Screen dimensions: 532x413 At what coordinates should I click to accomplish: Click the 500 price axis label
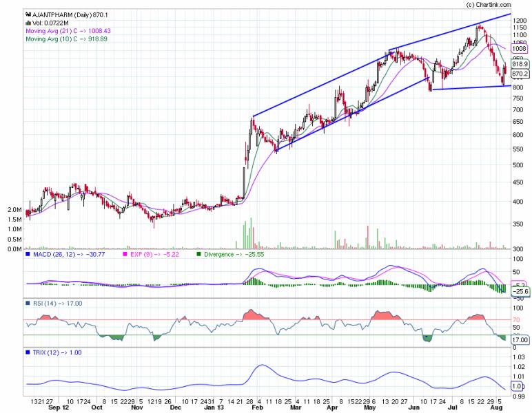518,165
